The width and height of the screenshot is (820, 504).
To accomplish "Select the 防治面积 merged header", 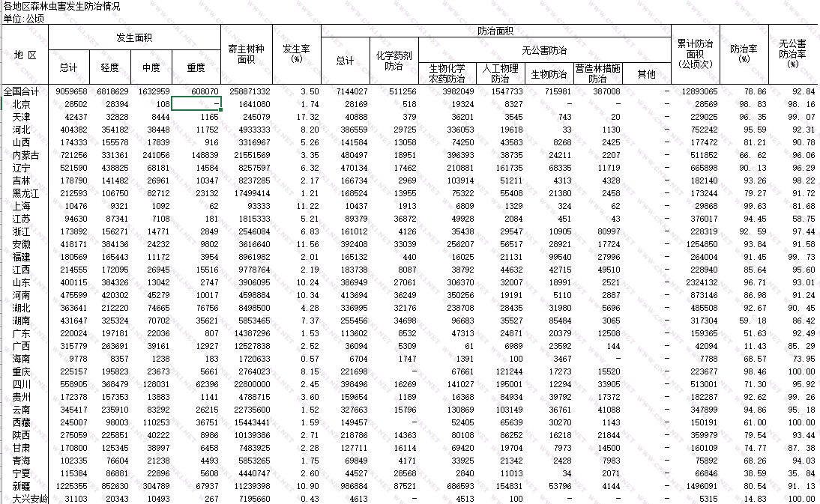I will point(495,31).
